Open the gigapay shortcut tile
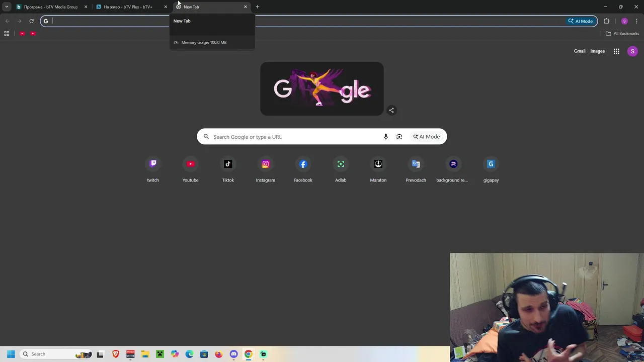Viewport: 644px width, 362px height. click(491, 170)
